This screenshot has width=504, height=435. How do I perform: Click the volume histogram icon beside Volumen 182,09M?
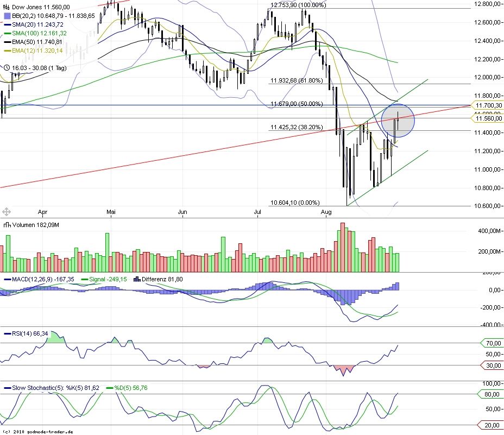7,225
